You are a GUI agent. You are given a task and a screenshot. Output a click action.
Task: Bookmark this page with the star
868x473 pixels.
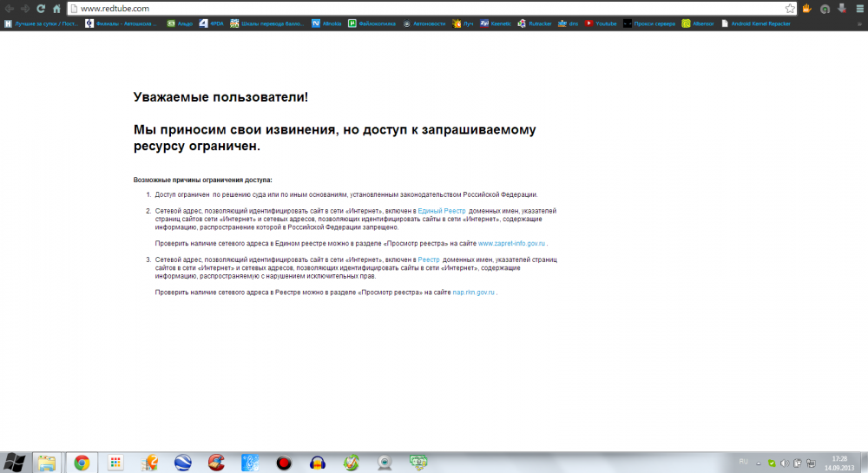[790, 8]
